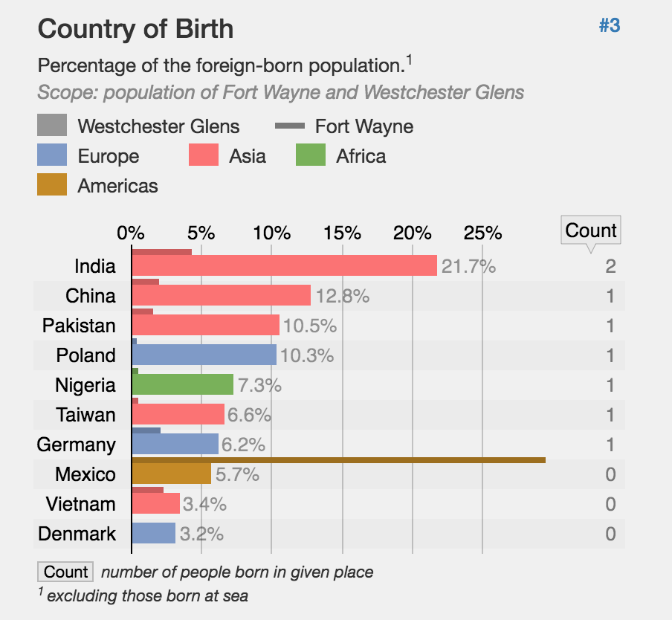Click the Count legend box at bottom
The image size is (672, 620).
(65, 572)
